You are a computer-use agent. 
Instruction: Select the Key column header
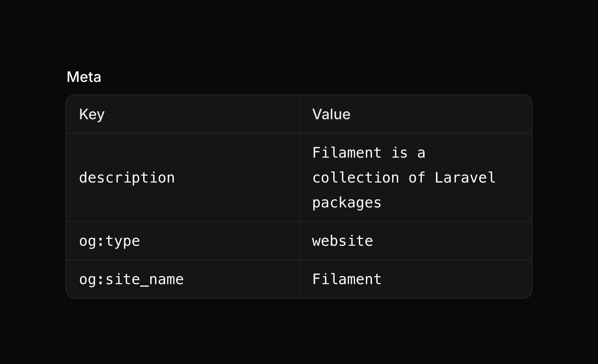[91, 114]
